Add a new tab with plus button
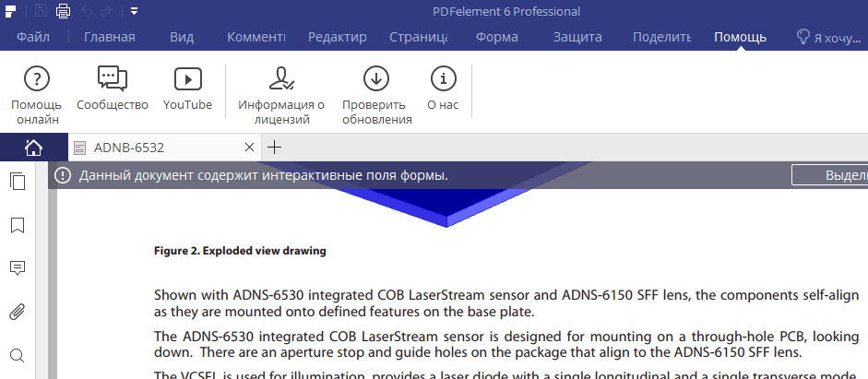This screenshot has height=379, width=868. (274, 148)
